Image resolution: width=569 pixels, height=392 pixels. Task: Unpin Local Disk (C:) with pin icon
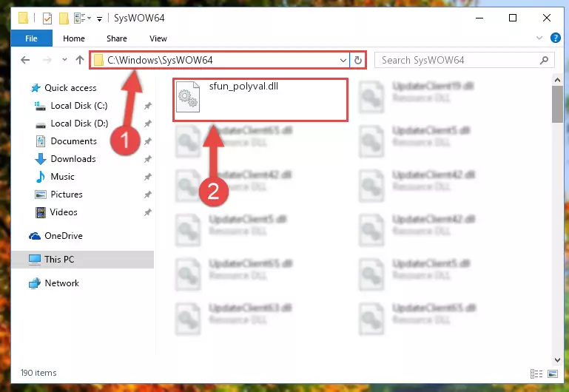[147, 106]
